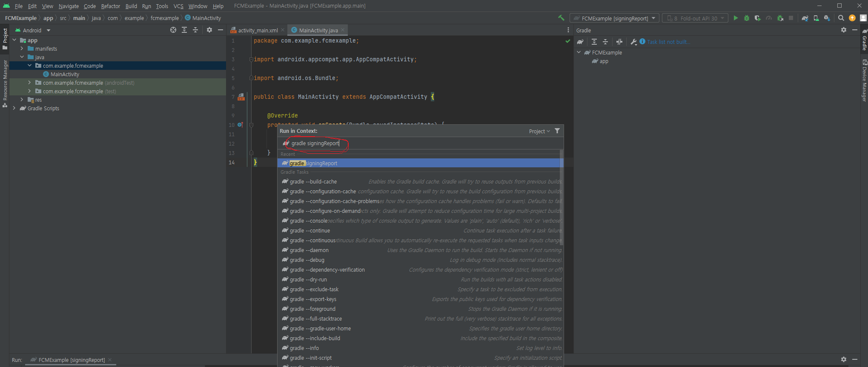Select opened file crosshair icon in Project panel
Viewport: 868px width, 367px height.
(x=173, y=30)
